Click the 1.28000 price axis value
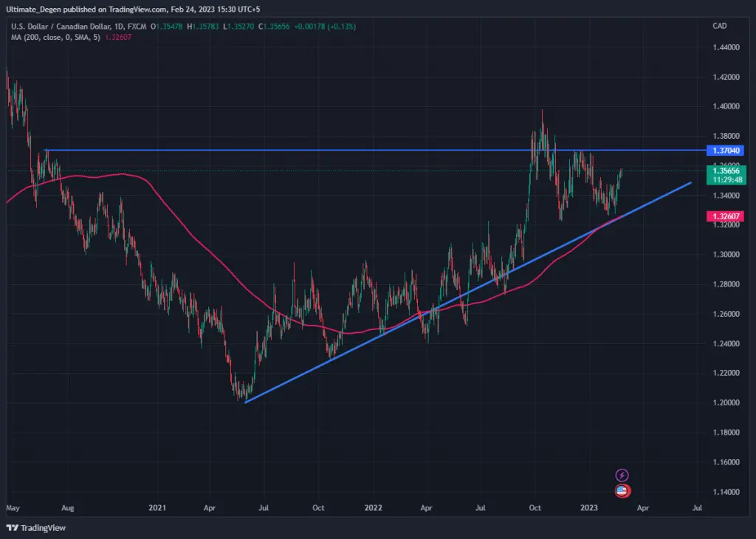Viewport: 756px width, 539px height. (726, 284)
